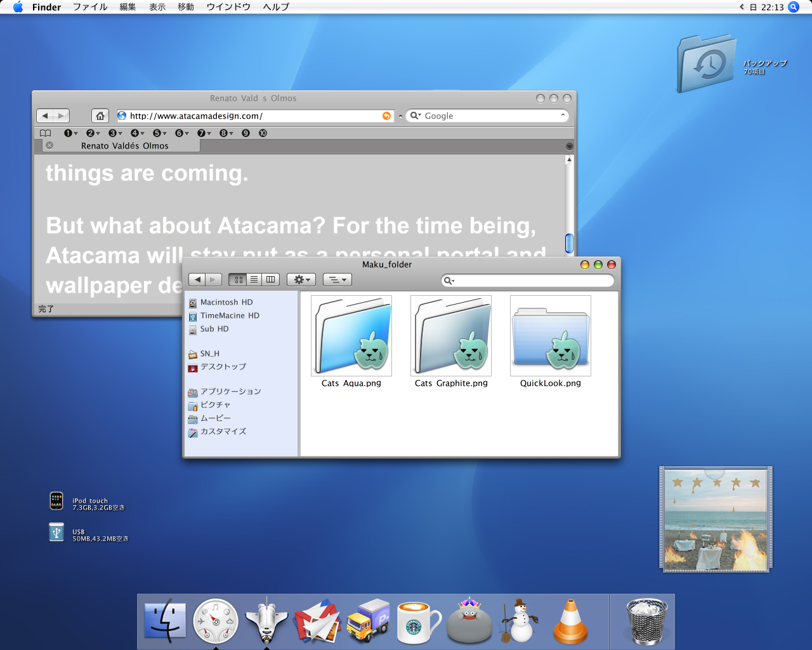
Task: Click bookmark number 9 in bookmarks bar
Action: pyautogui.click(x=246, y=133)
